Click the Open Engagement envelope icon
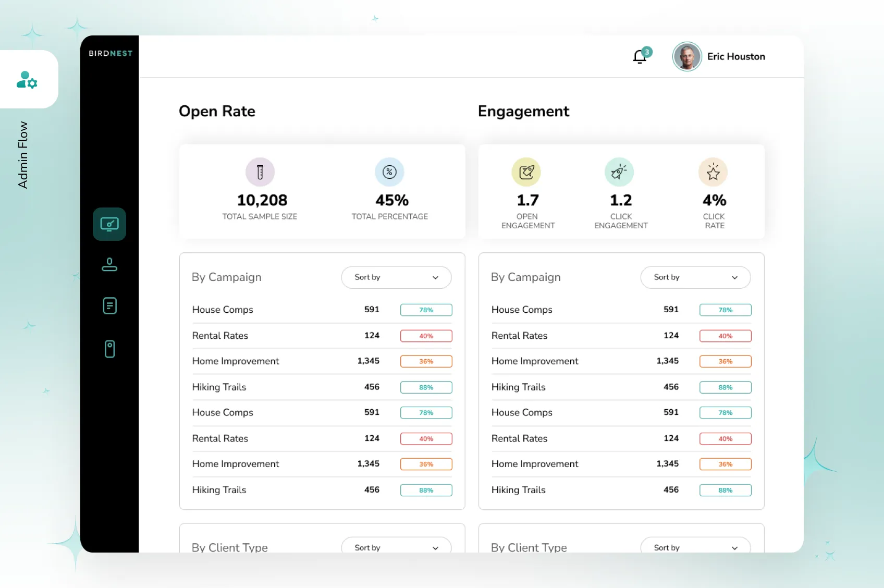The image size is (884, 588). 526,172
